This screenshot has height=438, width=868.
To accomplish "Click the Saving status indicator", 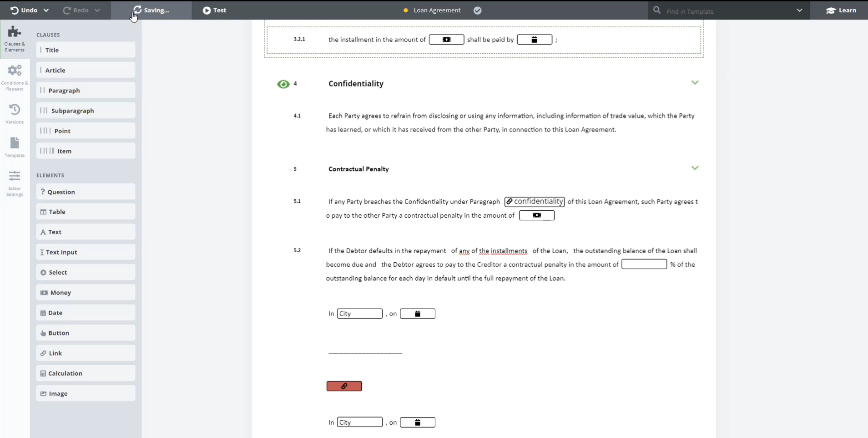I will click(x=151, y=10).
